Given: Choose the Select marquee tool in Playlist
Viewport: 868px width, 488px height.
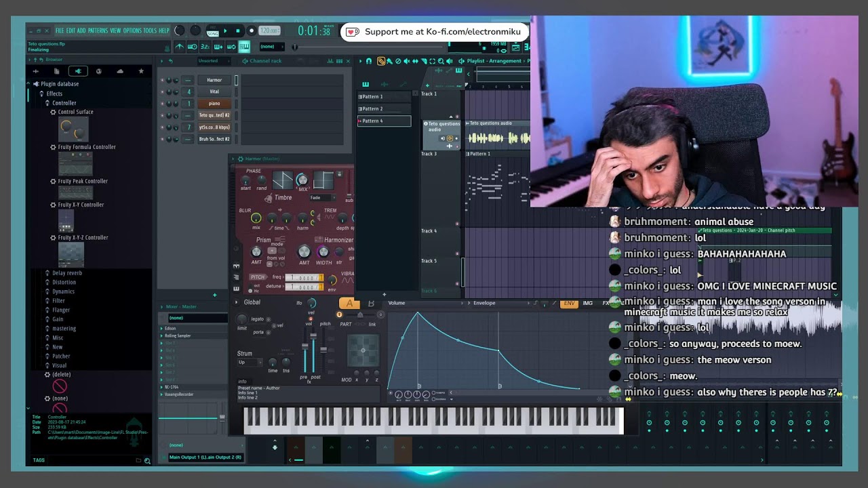Looking at the screenshot, I should [432, 61].
